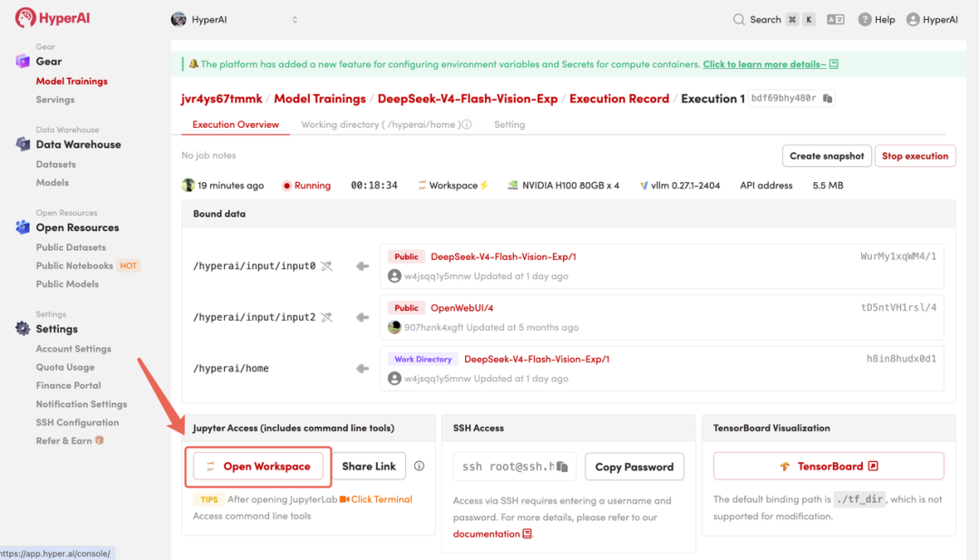Viewport: 979px width, 560px height.
Task: Switch to the Setting tab
Action: click(509, 124)
